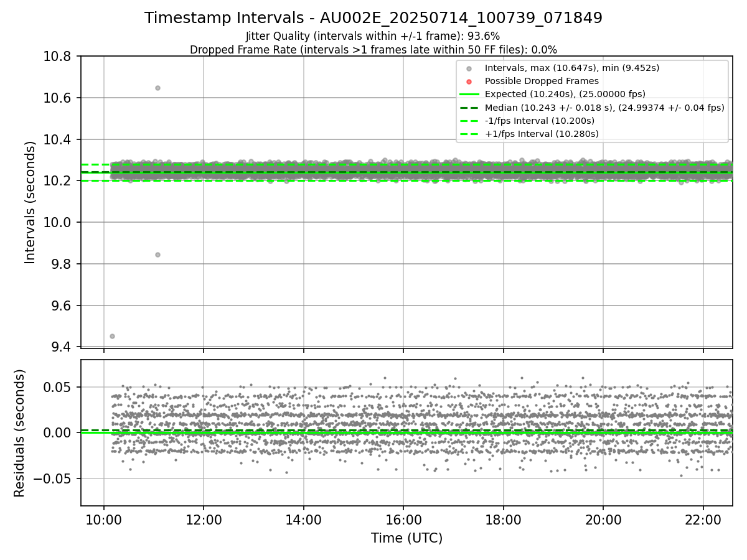Click the '22:00' time tick label
The width and height of the screenshot is (747, 560).
(703, 520)
